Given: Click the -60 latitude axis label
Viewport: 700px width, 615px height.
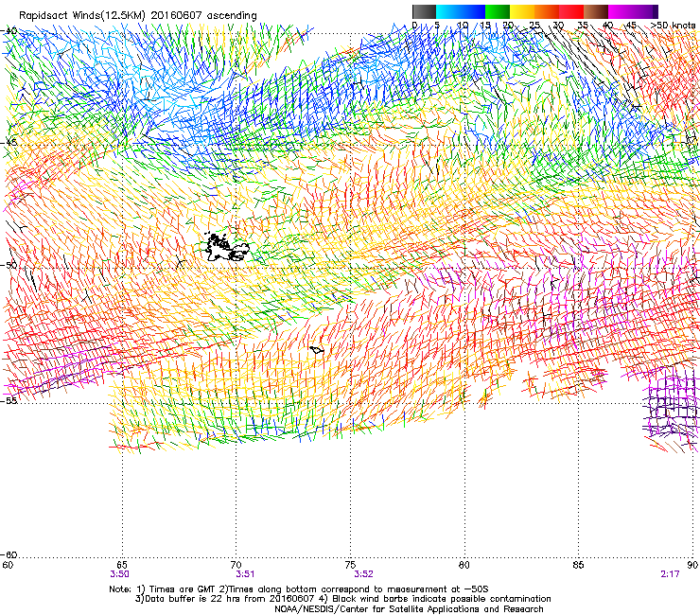Looking at the screenshot, I should point(9,554).
